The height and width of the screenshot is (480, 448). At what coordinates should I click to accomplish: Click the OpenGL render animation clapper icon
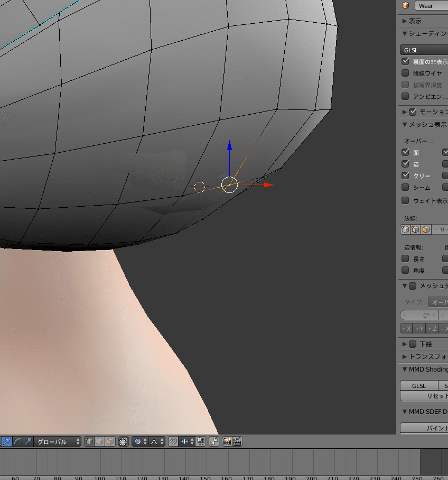237,441
